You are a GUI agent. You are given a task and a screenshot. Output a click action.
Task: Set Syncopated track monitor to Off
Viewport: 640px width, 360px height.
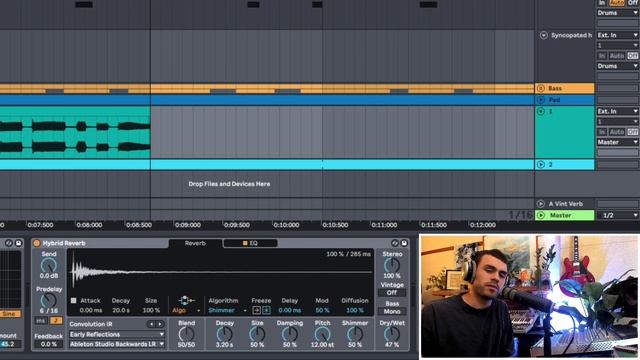pyautogui.click(x=632, y=56)
